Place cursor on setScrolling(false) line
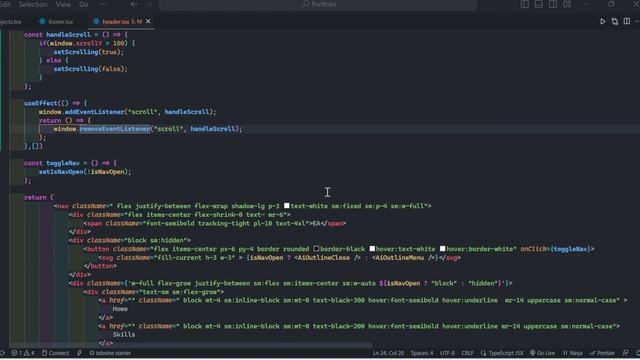Image resolution: width=640 pixels, height=360 pixels. coord(91,69)
